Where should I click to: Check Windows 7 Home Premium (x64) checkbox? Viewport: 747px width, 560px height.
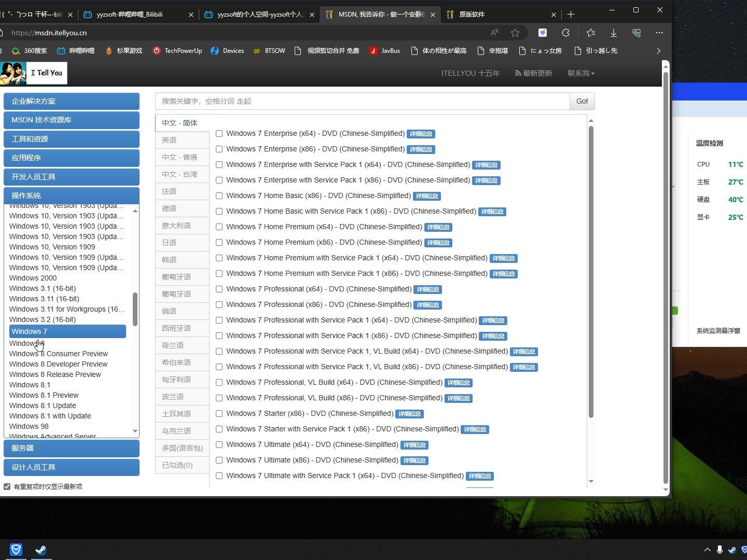point(219,227)
